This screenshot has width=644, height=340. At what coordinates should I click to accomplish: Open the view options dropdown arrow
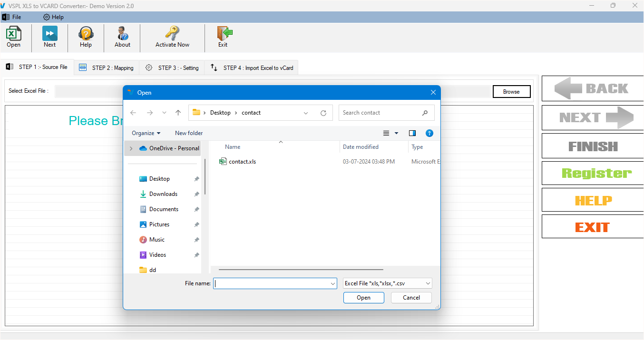pyautogui.click(x=397, y=133)
